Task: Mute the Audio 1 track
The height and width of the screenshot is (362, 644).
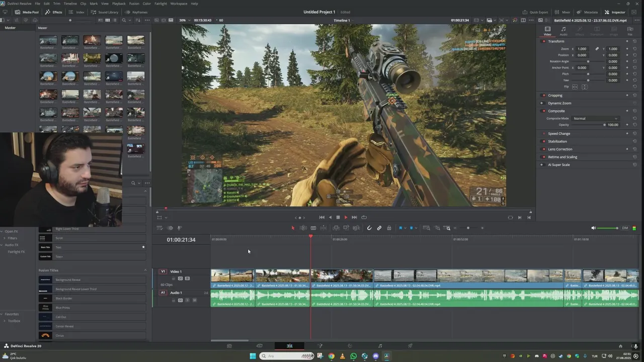Action: pos(194,300)
